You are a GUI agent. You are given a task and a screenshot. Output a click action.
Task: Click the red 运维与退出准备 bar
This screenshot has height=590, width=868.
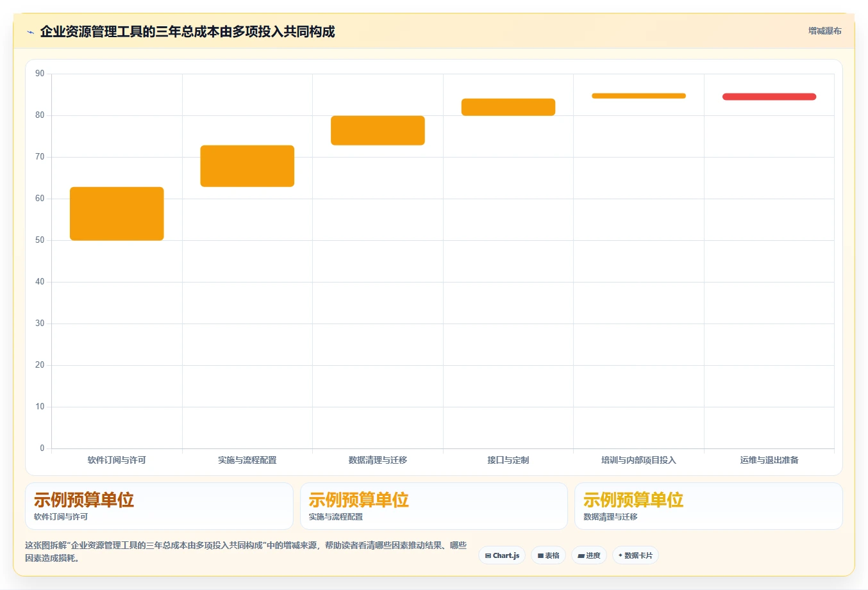tap(769, 97)
